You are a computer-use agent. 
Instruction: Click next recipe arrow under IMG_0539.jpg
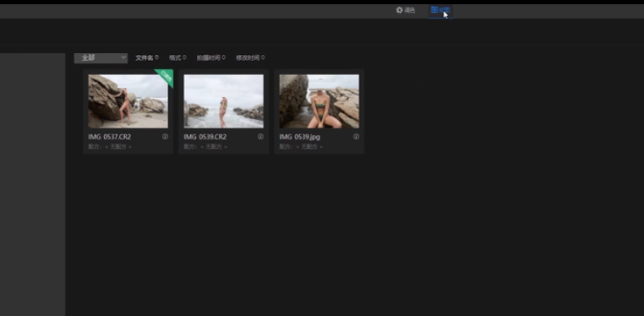(x=322, y=147)
